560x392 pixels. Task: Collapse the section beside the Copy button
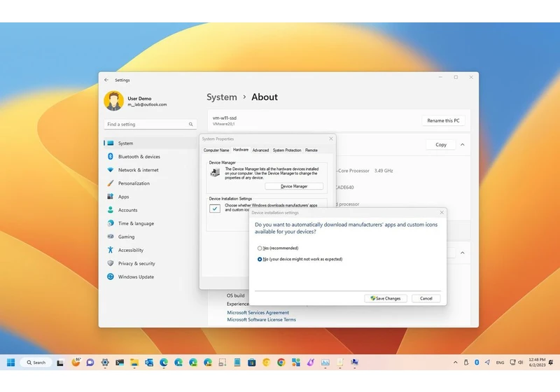[x=463, y=145]
